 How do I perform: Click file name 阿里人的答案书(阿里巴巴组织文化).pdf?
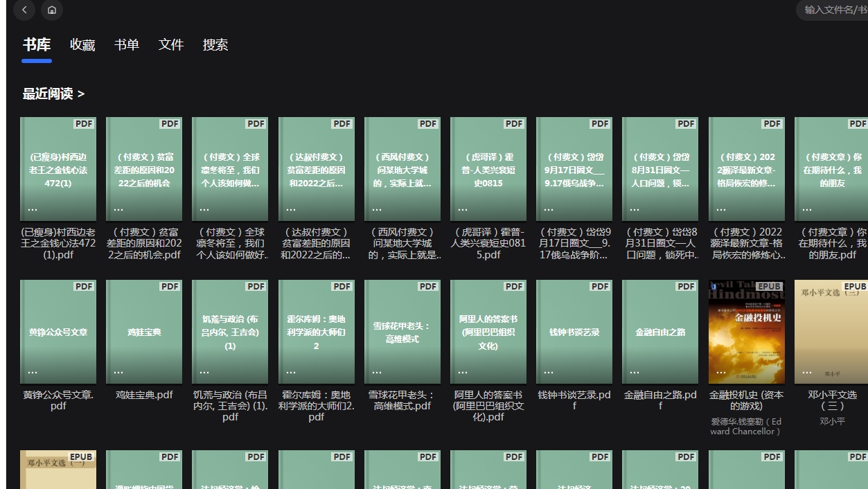[x=488, y=406]
